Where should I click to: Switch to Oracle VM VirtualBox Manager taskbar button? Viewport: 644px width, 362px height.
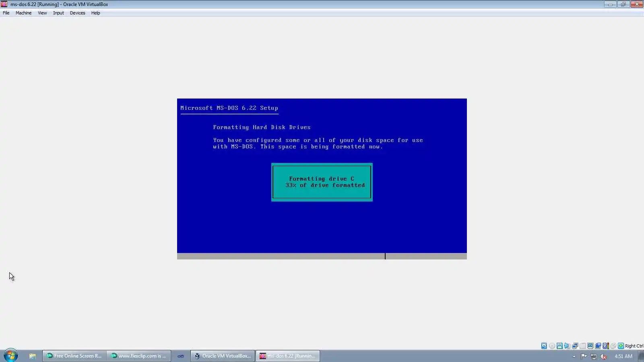pyautogui.click(x=223, y=356)
